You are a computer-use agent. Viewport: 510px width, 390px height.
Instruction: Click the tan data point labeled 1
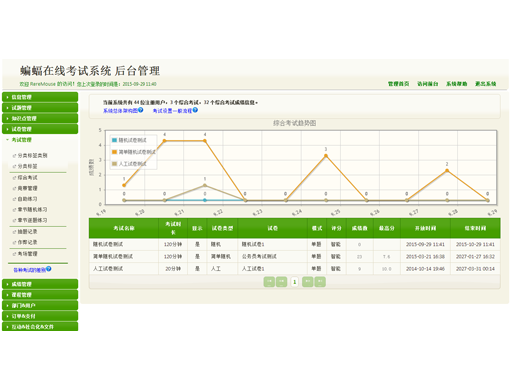click(205, 185)
